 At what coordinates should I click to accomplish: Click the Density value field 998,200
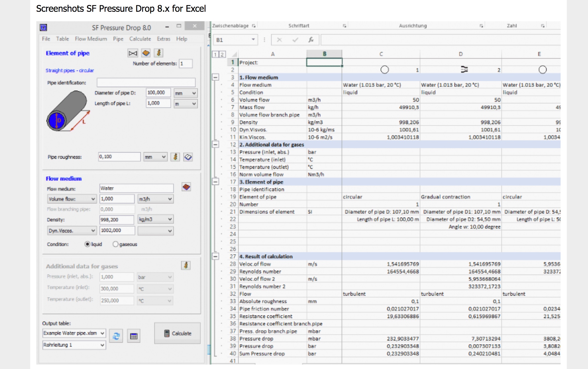(x=117, y=220)
